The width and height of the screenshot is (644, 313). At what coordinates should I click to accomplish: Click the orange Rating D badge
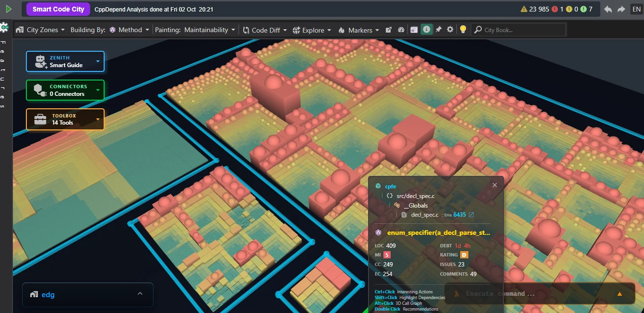tap(464, 255)
